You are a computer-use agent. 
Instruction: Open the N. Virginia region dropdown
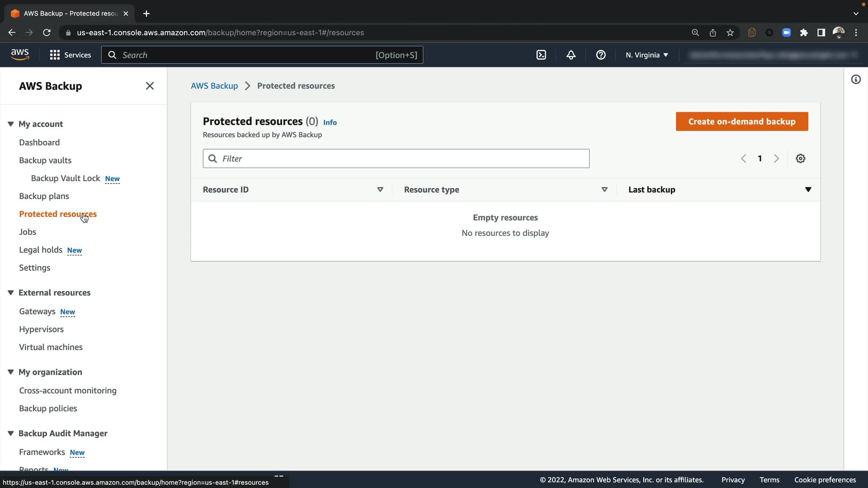(x=646, y=55)
